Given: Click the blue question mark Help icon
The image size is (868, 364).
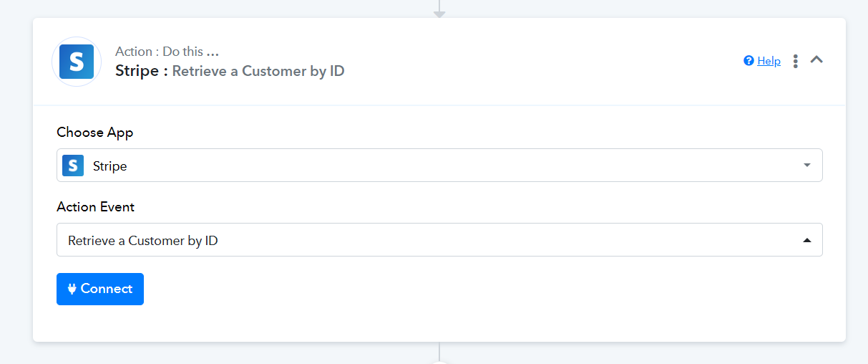Looking at the screenshot, I should [x=748, y=61].
